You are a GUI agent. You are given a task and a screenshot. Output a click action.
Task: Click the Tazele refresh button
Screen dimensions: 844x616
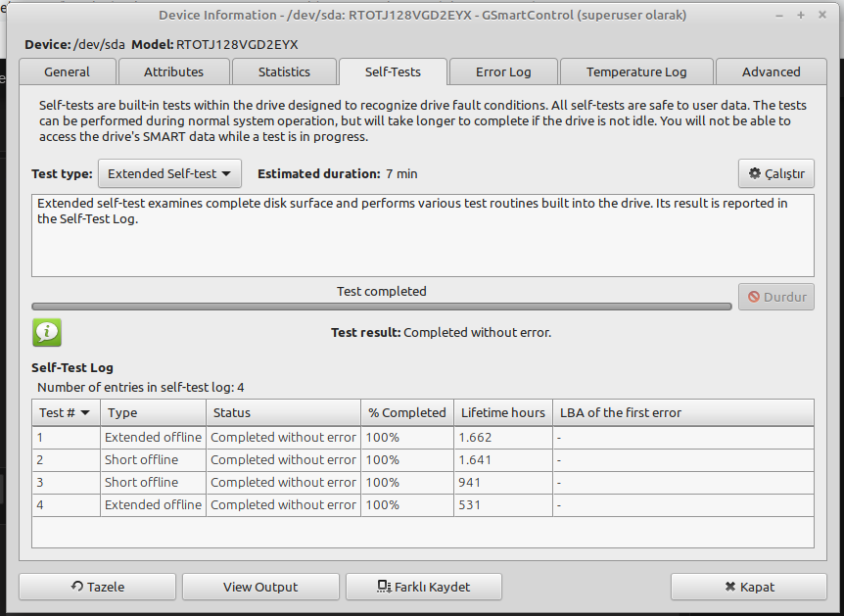pyautogui.click(x=98, y=587)
